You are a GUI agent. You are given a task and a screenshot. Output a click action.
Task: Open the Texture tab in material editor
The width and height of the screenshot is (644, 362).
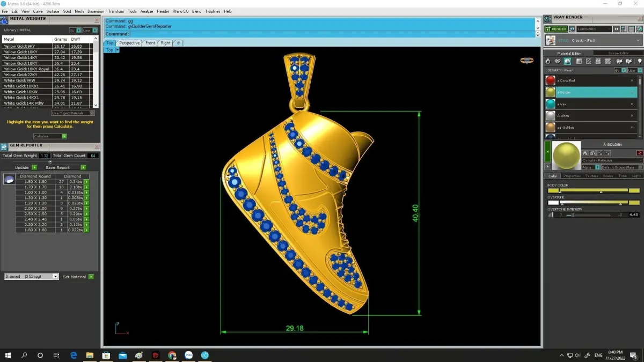(591, 176)
